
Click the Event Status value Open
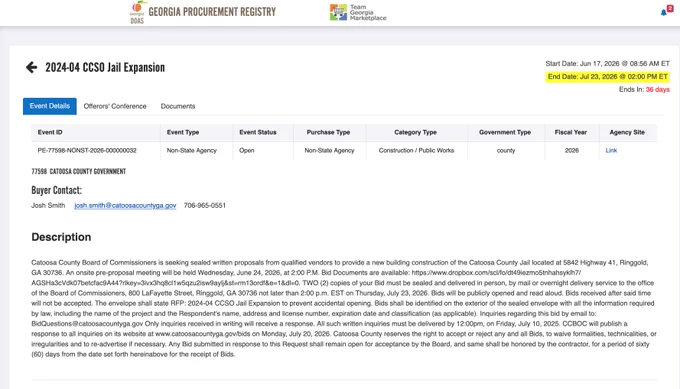point(247,150)
